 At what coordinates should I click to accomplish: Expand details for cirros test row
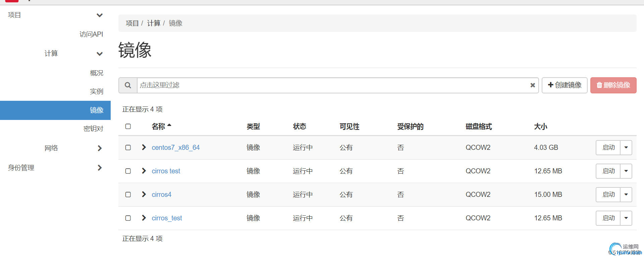click(x=144, y=171)
